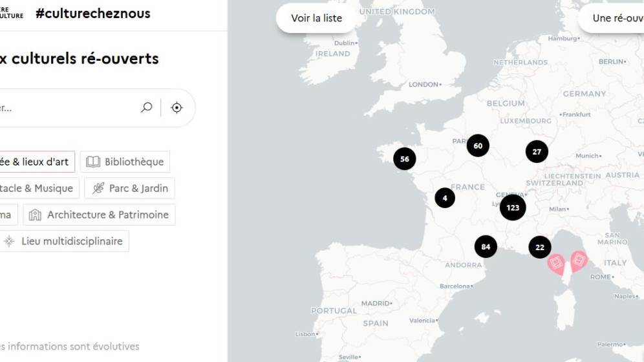Open the cluster marker showing 84

tap(486, 247)
